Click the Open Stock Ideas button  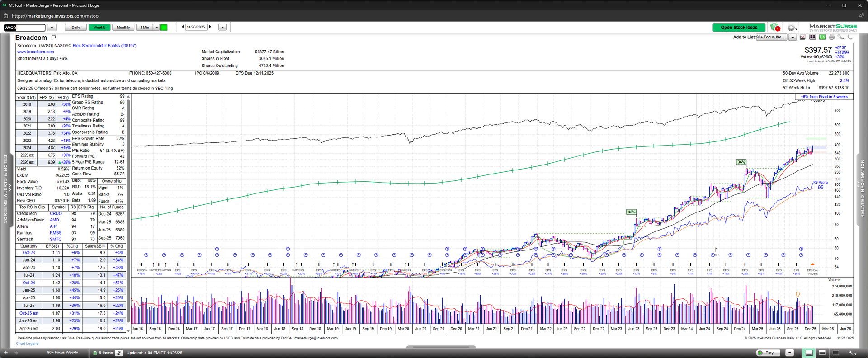pos(739,28)
